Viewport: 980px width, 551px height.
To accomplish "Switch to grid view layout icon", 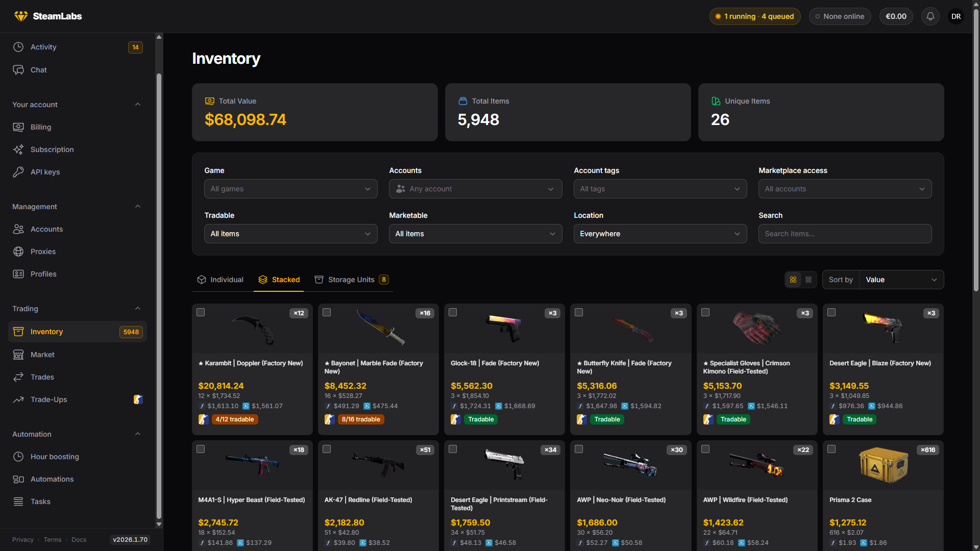I will pyautogui.click(x=793, y=280).
